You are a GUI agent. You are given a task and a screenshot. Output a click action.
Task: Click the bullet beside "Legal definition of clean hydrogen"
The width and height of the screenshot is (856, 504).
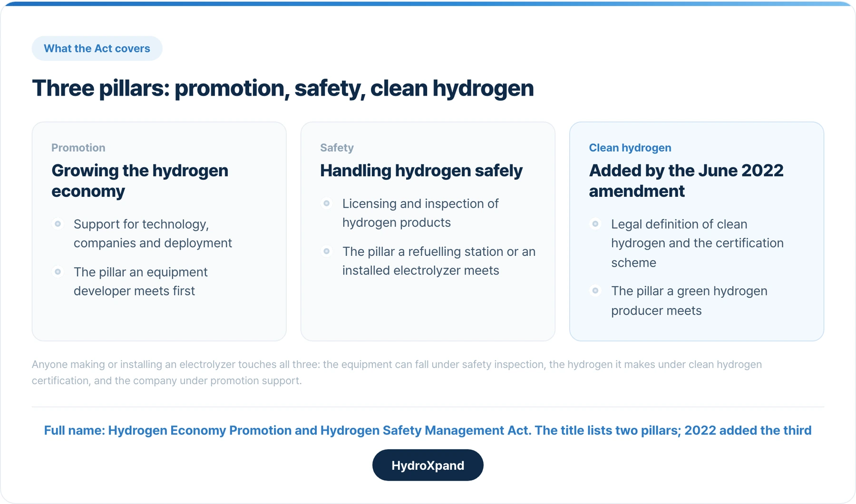(595, 224)
